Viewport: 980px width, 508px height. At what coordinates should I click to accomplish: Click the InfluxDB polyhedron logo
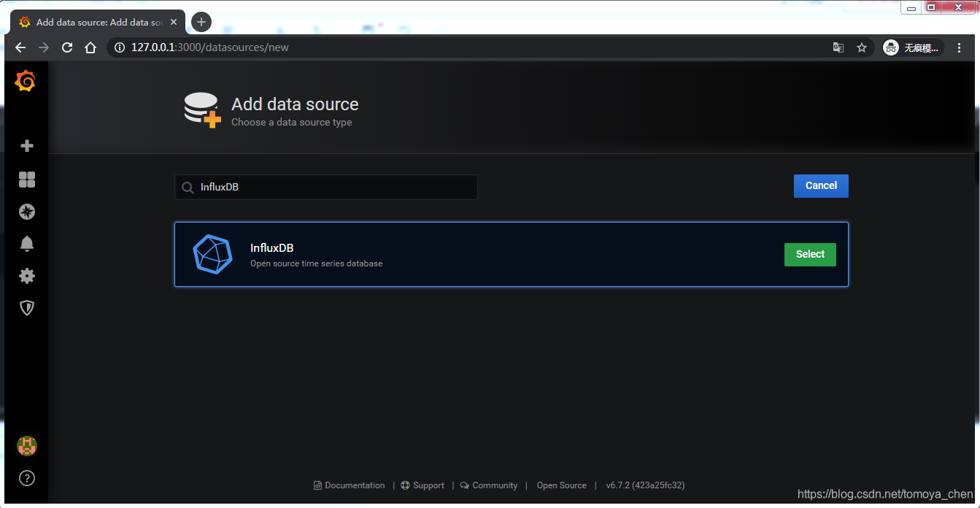pos(212,254)
